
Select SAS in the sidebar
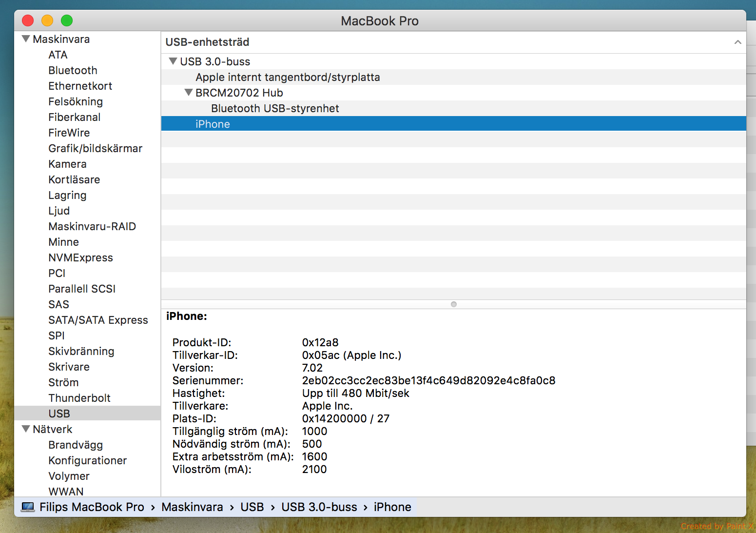pos(58,304)
